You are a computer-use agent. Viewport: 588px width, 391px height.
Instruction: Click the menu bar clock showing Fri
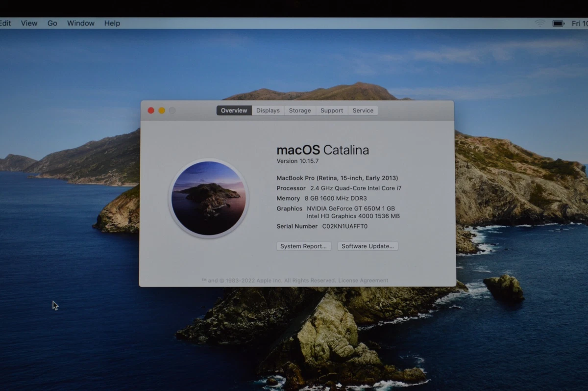click(580, 24)
